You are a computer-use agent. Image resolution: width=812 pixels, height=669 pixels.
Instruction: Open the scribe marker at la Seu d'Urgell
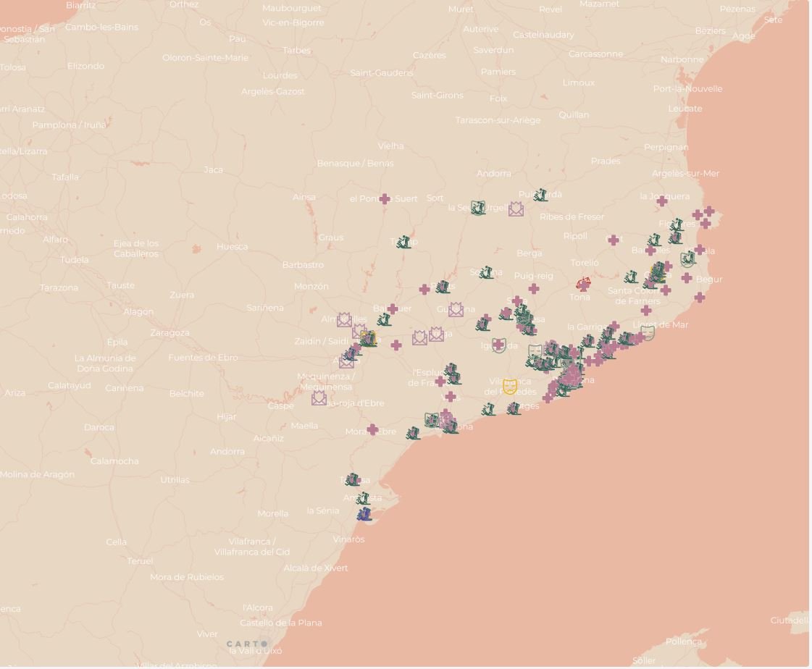click(x=478, y=209)
